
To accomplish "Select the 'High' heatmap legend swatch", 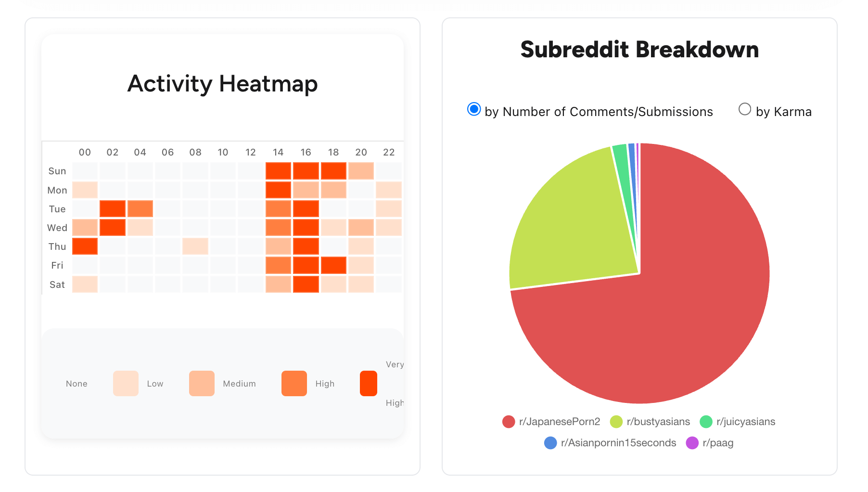I will click(x=294, y=383).
